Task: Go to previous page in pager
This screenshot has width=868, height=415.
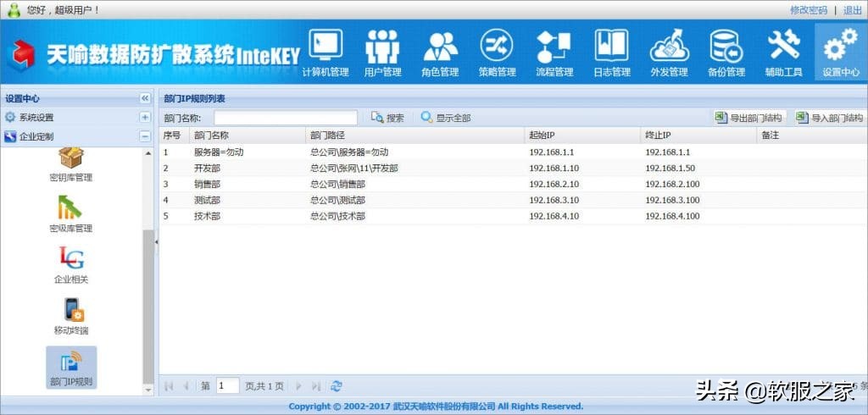Action: [x=186, y=385]
